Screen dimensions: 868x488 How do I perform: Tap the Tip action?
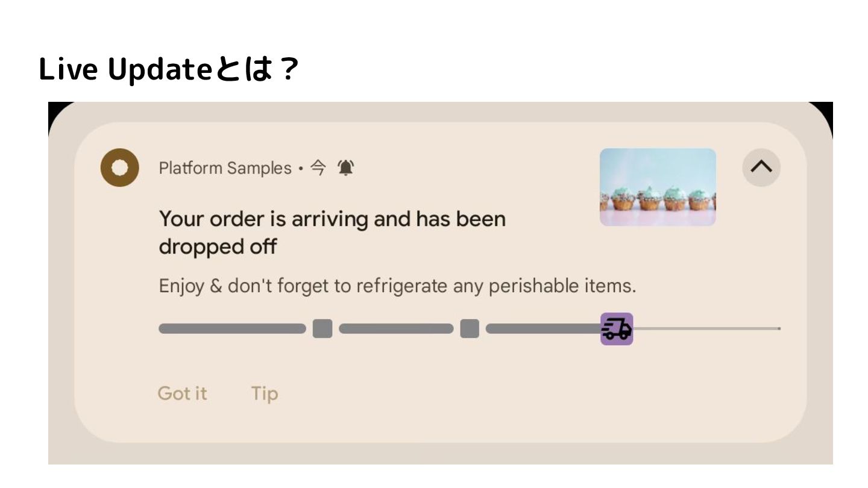(x=265, y=393)
